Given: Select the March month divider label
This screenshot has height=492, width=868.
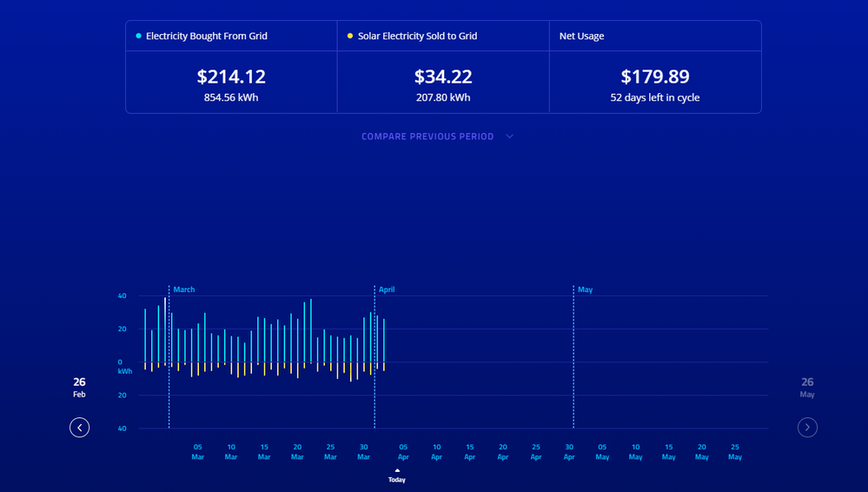Looking at the screenshot, I should 184,289.
